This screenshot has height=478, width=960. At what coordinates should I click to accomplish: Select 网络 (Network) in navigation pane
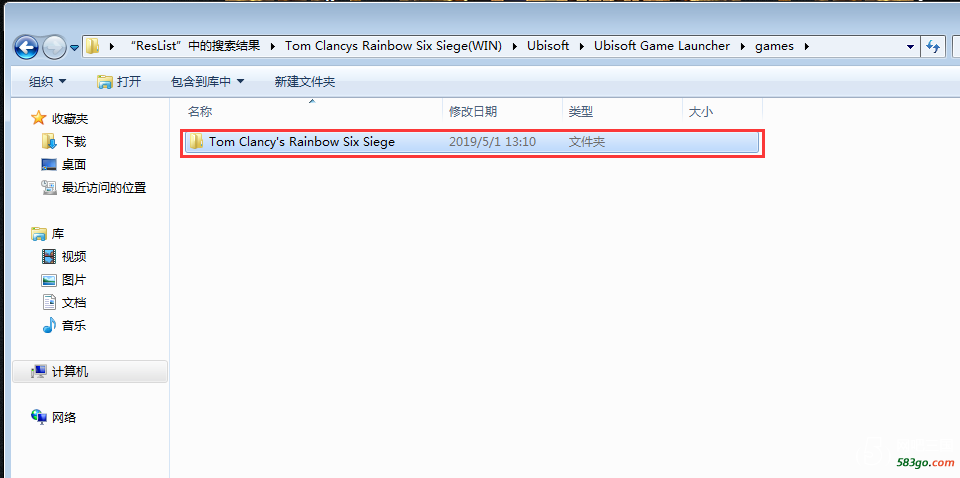63,417
